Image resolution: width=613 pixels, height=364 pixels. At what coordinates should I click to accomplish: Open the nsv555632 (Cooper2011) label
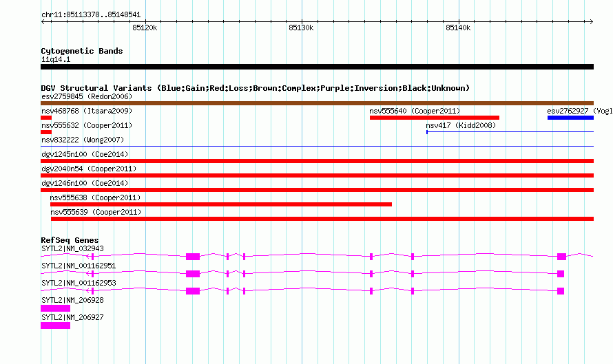pos(87,125)
